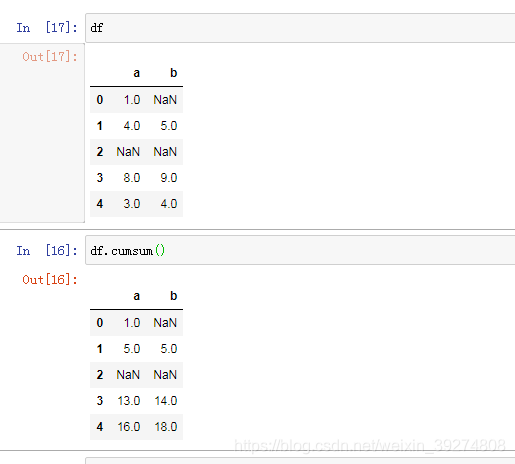The height and width of the screenshot is (464, 515).
Task: Select the In [16]: prompt label
Action: (47, 250)
